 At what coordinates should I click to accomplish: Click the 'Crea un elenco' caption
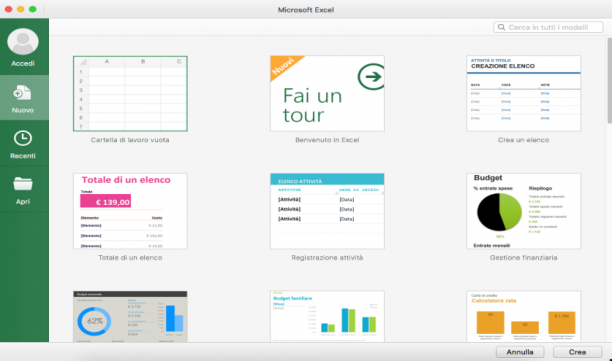(x=523, y=140)
